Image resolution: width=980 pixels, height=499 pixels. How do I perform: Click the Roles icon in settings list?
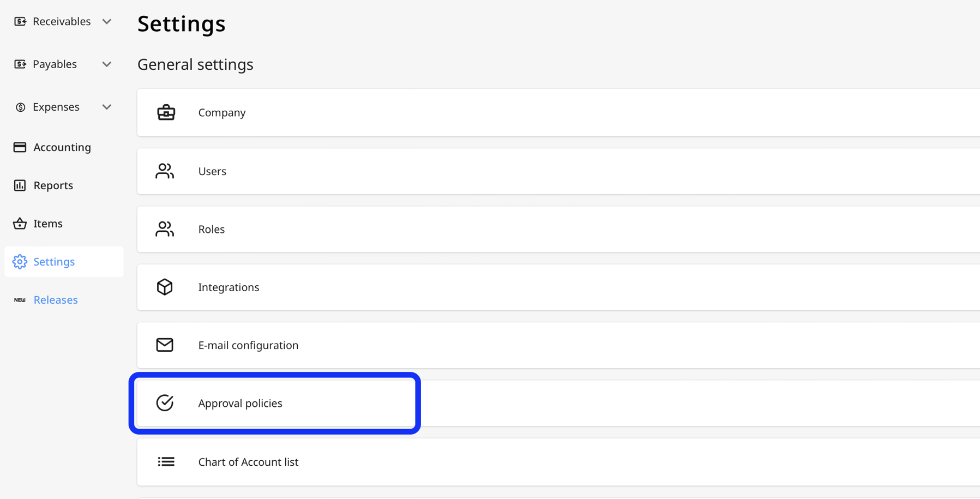click(165, 229)
